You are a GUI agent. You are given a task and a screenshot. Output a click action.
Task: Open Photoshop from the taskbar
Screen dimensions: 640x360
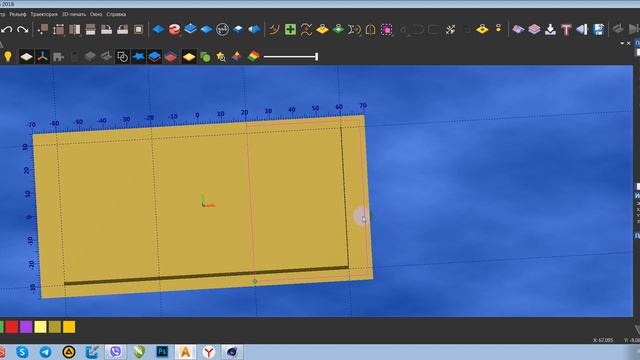tap(162, 351)
